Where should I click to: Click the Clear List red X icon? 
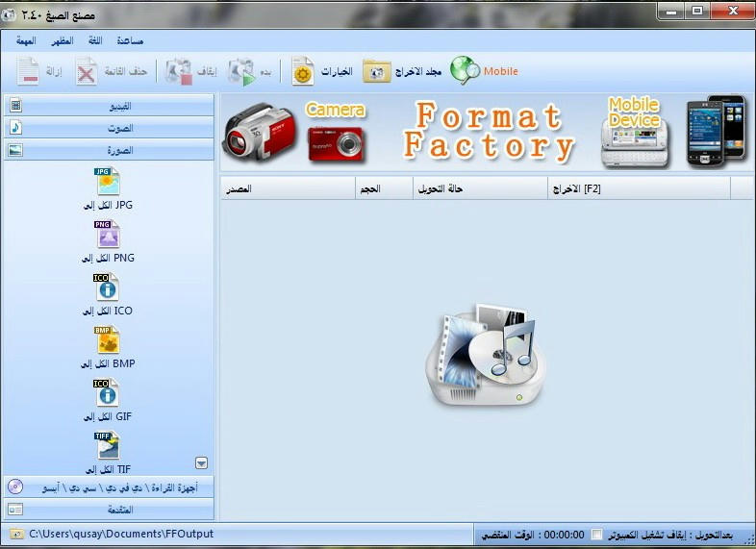click(87, 71)
